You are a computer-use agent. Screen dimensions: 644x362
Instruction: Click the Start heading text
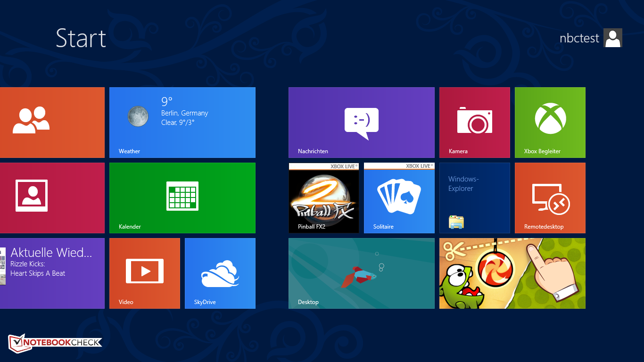[81, 38]
